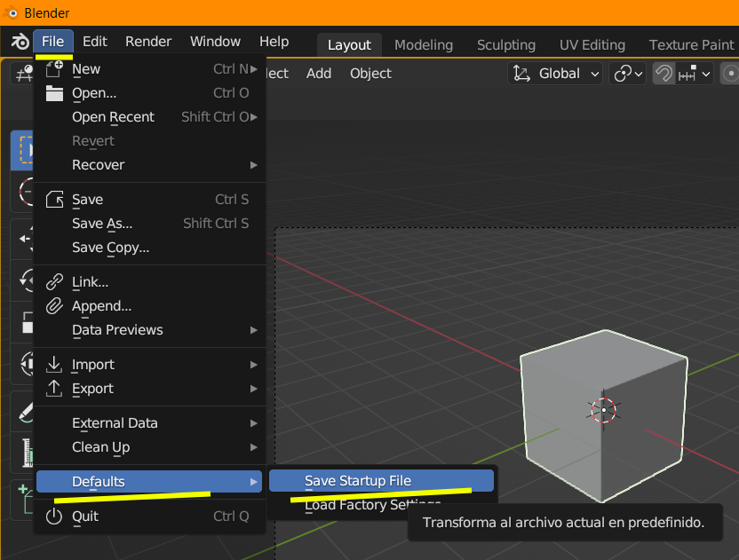Click the Save icon beside Save entry
Viewport: 739px width, 560px height.
(x=54, y=200)
